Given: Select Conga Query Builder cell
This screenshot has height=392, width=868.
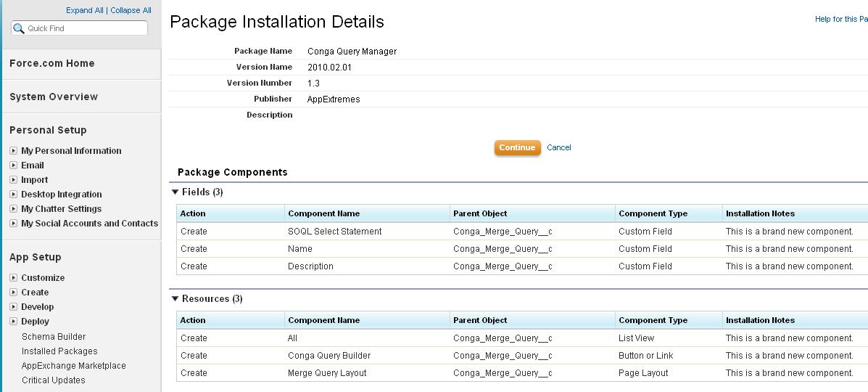Looking at the screenshot, I should coord(329,356).
